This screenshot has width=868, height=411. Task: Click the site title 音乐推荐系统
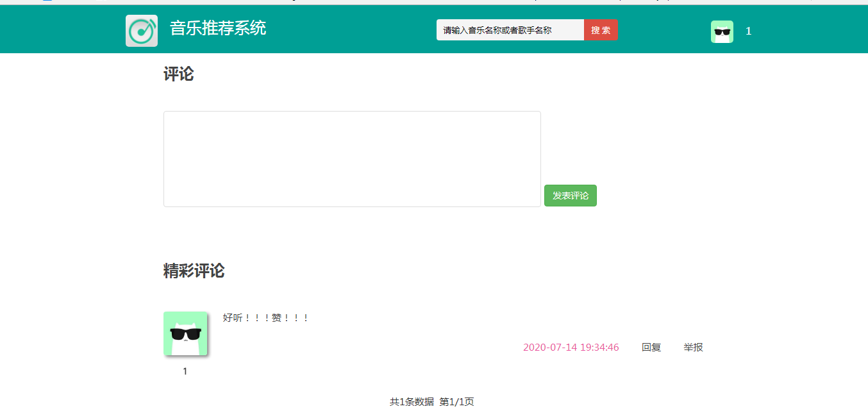[x=218, y=29]
